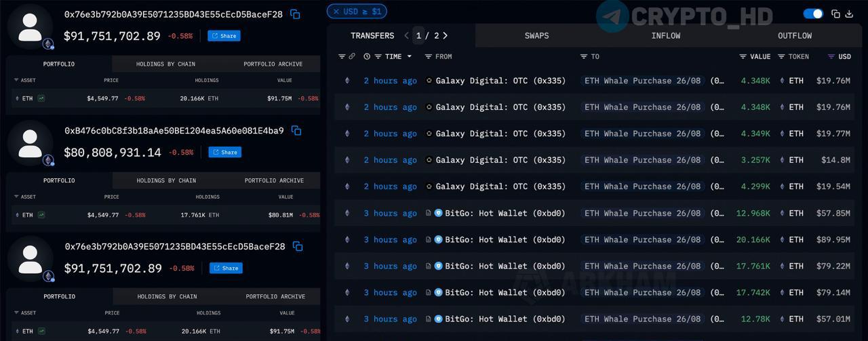The height and width of the screenshot is (341, 868).
Task: Select PORTFOLIO tab in the $80,808,931.14 wallet
Action: pos(59,180)
